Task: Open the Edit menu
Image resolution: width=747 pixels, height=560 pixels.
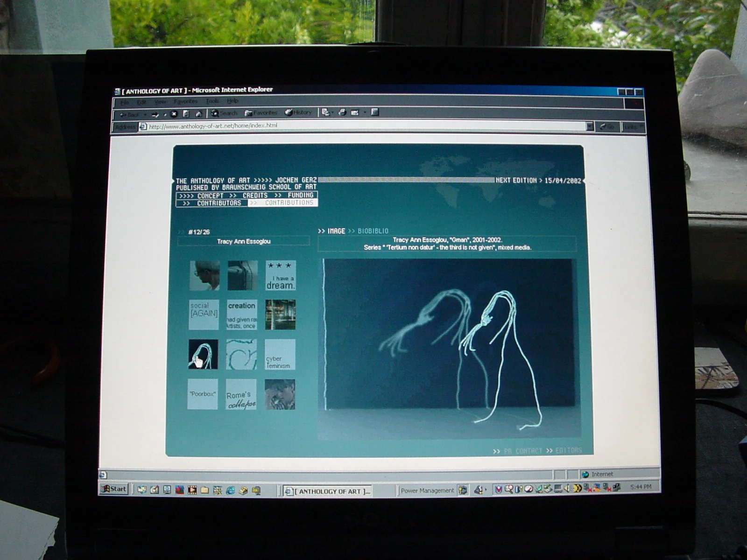Action: pyautogui.click(x=141, y=102)
